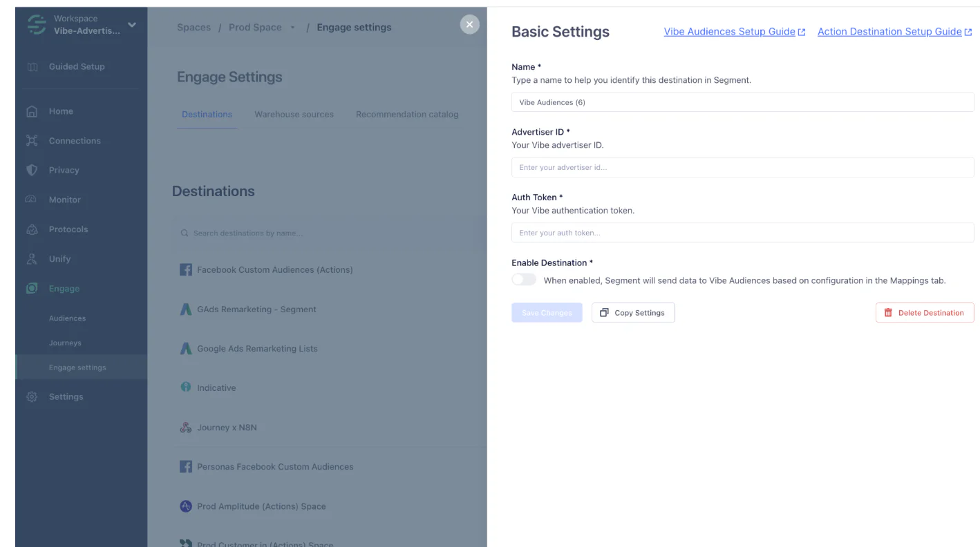Image resolution: width=980 pixels, height=547 pixels.
Task: Click the Segment workspace logo icon
Action: [x=36, y=25]
